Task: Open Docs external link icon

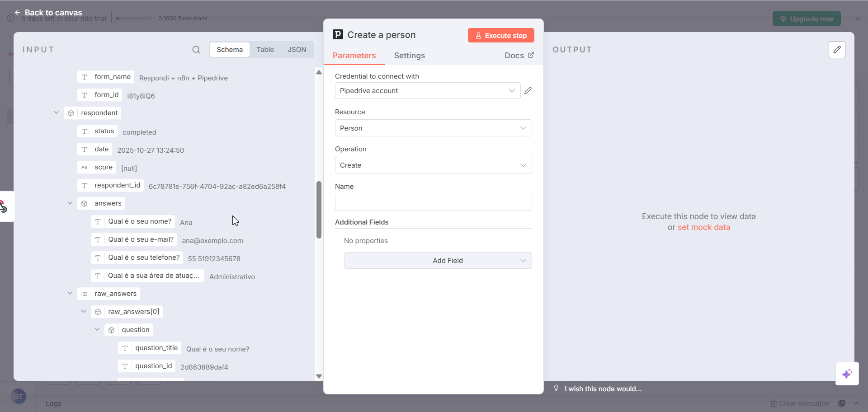Action: 531,55
